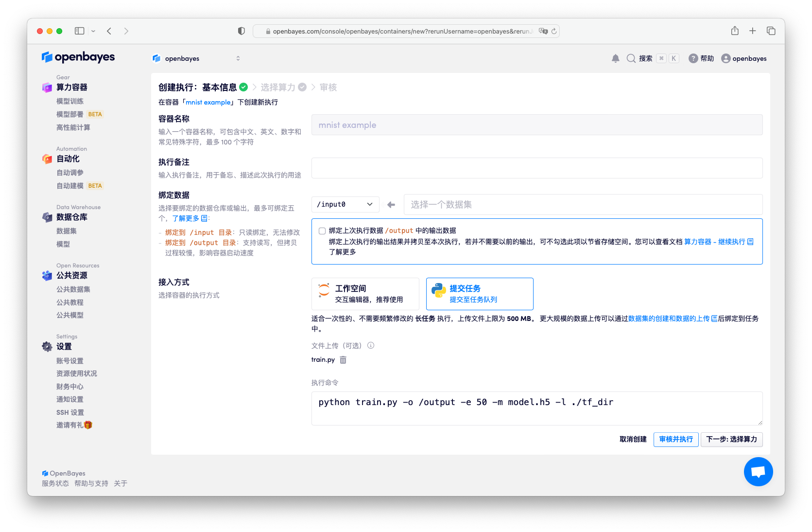Click the notification bell icon

click(615, 58)
